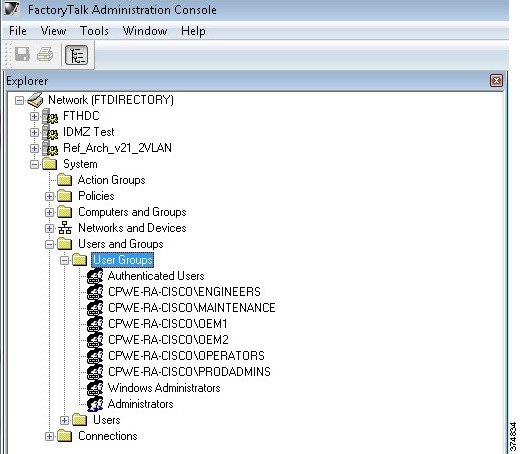
Task: Select the IDMZ Test label
Action: tap(89, 132)
